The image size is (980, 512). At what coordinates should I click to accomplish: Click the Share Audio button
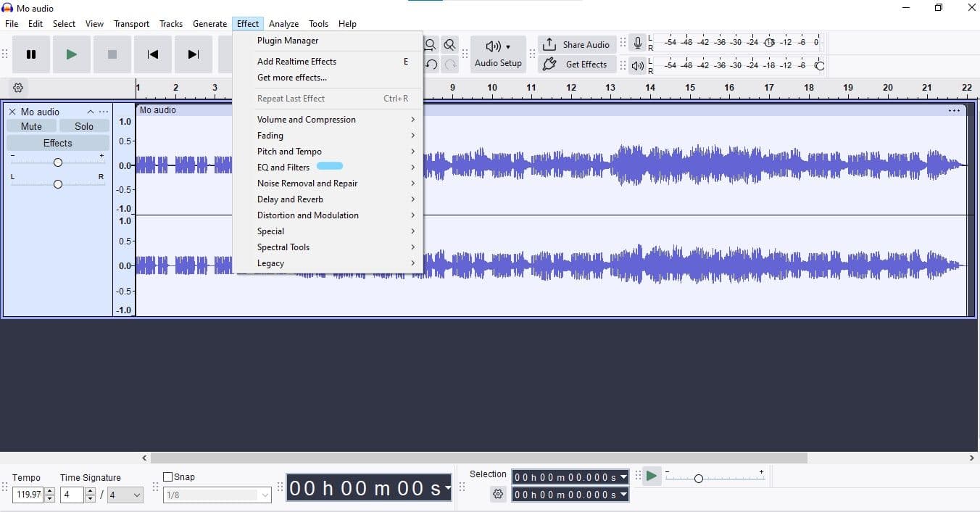(577, 44)
